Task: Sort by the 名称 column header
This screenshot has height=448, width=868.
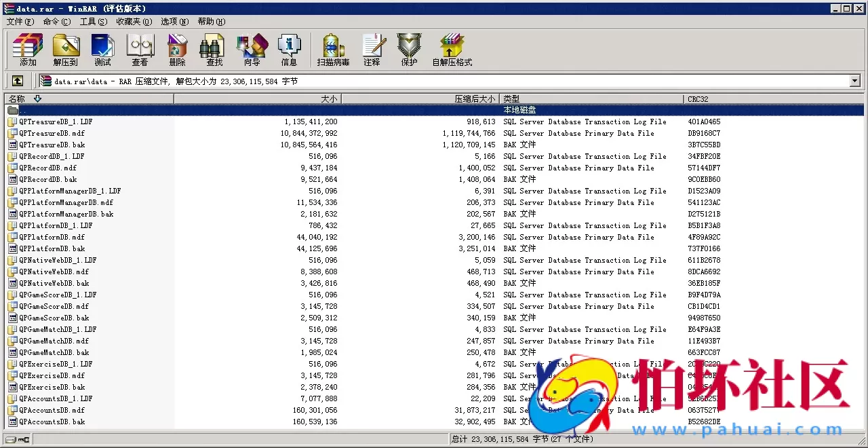Action: 88,99
